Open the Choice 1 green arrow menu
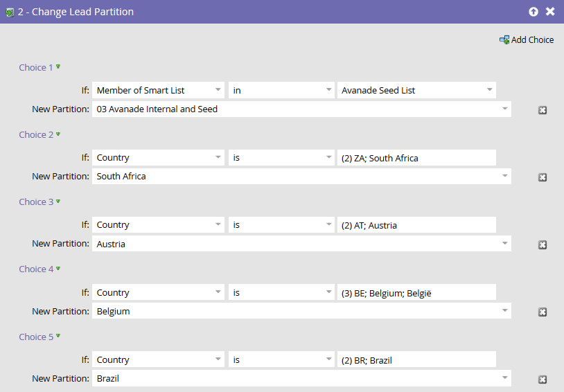564x392 pixels. coord(58,67)
